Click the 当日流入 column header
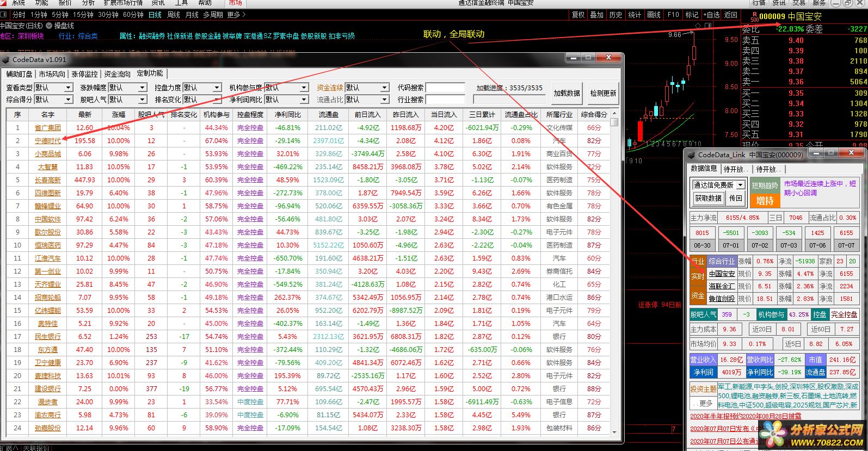The width and height of the screenshot is (868, 451). (444, 115)
